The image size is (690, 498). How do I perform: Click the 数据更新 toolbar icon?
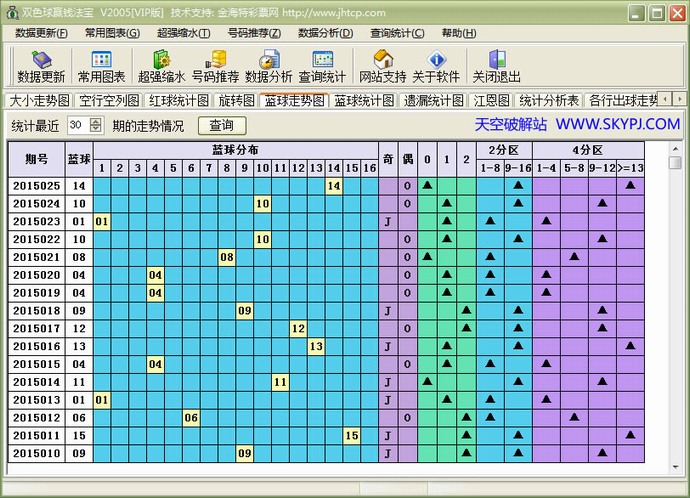pos(41,66)
